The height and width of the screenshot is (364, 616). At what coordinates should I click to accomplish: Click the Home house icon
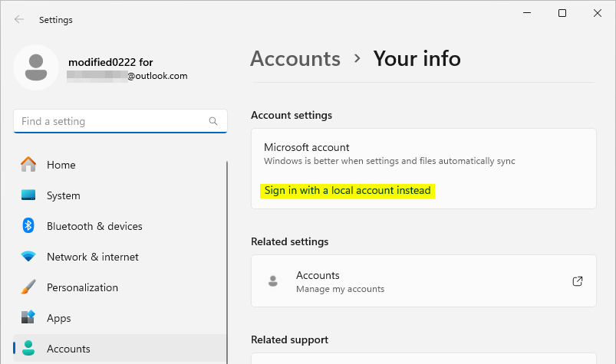point(28,164)
